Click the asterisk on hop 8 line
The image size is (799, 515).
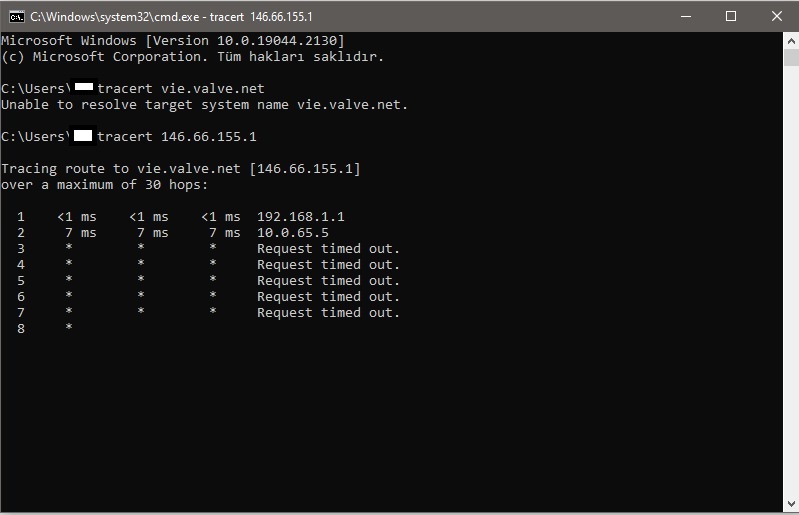point(69,328)
